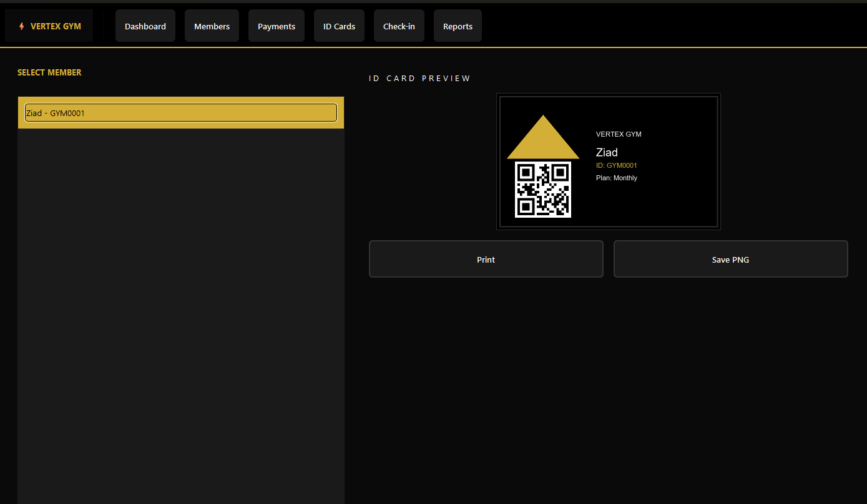Click the Plan: Monthly text on card
This screenshot has width=867, height=504.
(x=616, y=178)
